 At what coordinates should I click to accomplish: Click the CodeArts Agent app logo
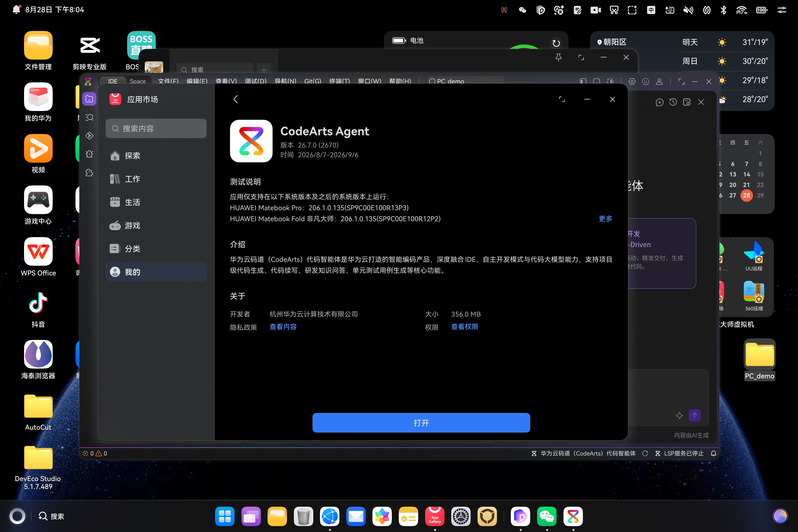point(251,141)
